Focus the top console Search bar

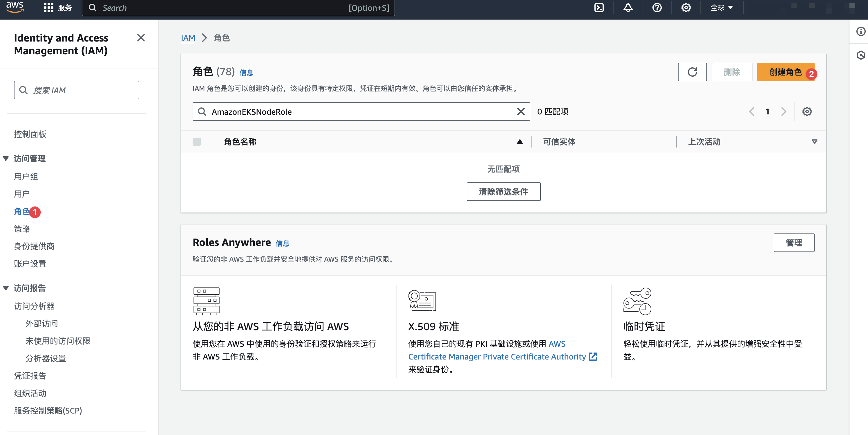238,8
